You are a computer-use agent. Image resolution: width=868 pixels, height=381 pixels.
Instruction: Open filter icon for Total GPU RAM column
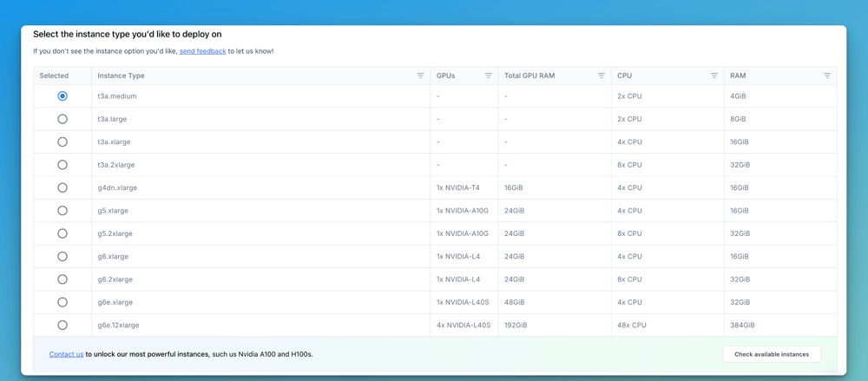point(602,76)
